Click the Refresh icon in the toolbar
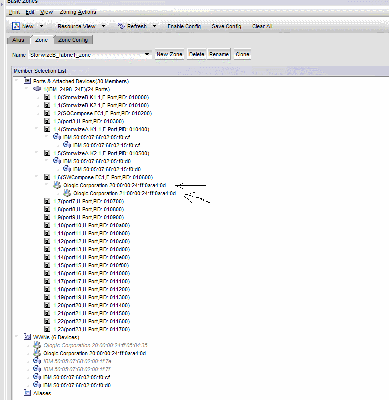The width and height of the screenshot is (389, 400). [x=122, y=26]
